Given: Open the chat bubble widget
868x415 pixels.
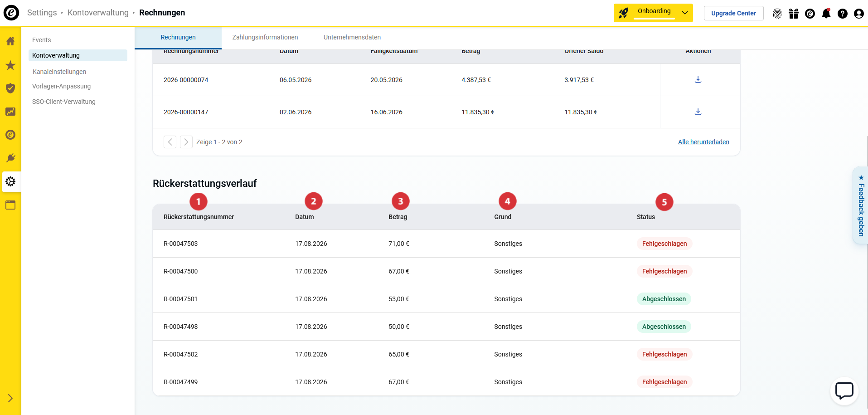Looking at the screenshot, I should (x=844, y=391).
